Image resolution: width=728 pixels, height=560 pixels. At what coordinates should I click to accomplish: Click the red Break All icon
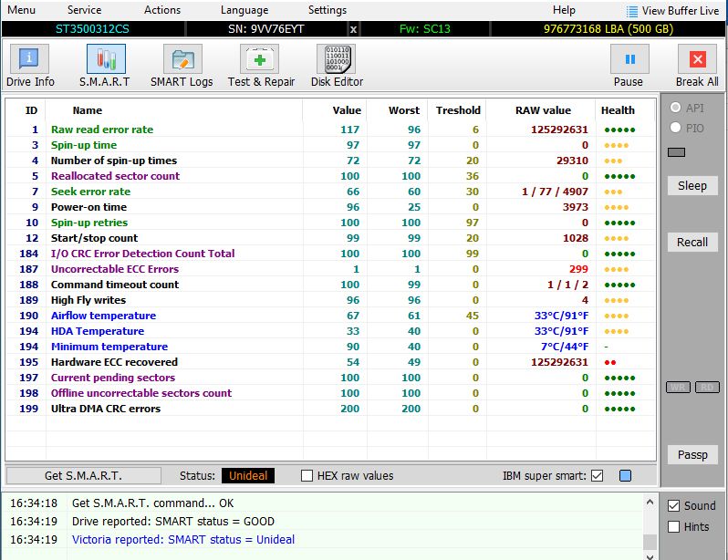click(x=697, y=59)
